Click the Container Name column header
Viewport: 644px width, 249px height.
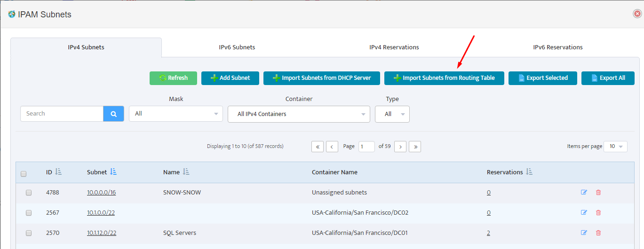(x=334, y=172)
